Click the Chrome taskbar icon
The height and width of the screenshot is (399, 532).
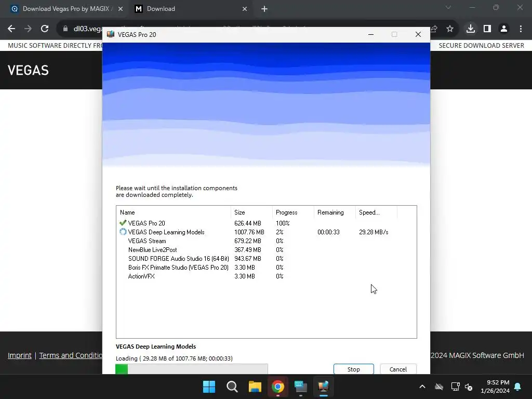click(x=278, y=387)
